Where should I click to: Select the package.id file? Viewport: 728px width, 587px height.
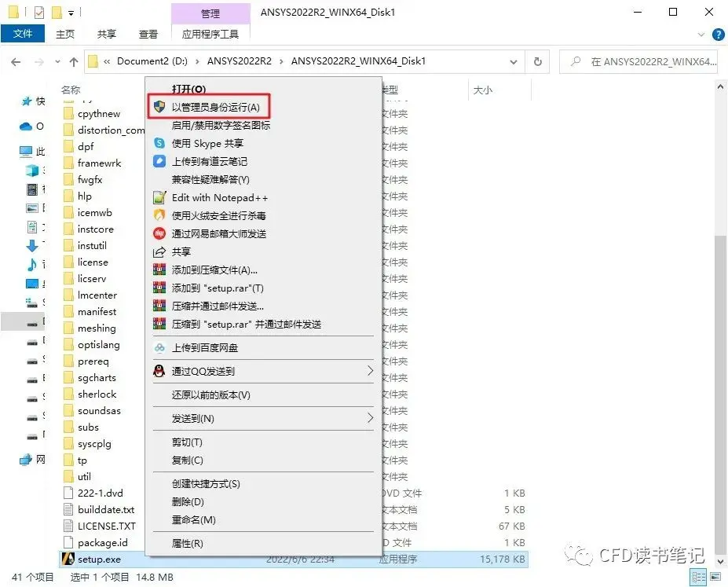point(103,542)
